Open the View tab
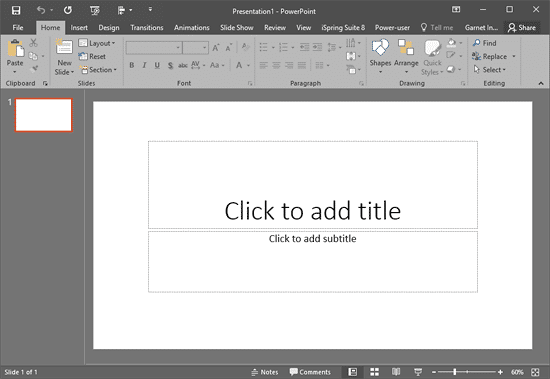Image resolution: width=550 pixels, height=379 pixels. [303, 28]
